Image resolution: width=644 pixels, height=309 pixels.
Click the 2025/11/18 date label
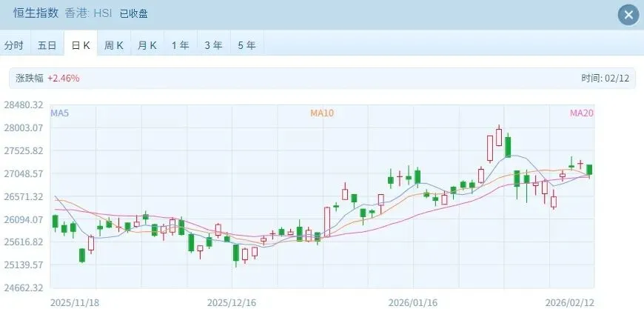pyautogui.click(x=75, y=303)
